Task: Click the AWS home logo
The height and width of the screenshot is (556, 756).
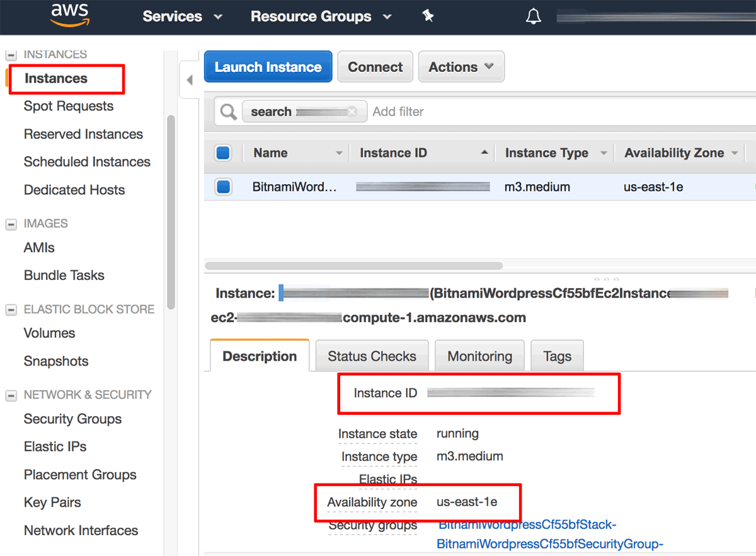Action: click(x=69, y=15)
